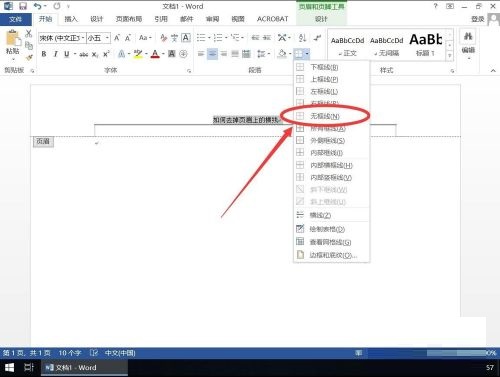500x377 pixels.
Task: Expand the Paste options arrow below 粘贴
Action: click(x=13, y=59)
